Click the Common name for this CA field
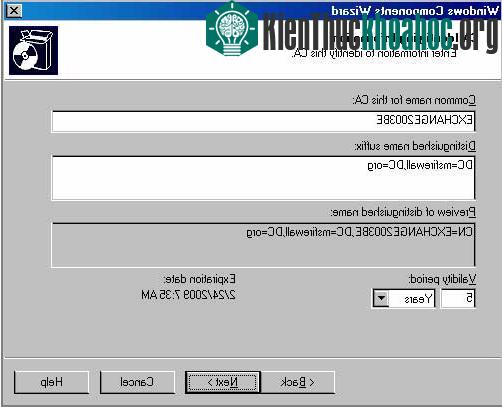The height and width of the screenshot is (407, 502). [x=263, y=121]
